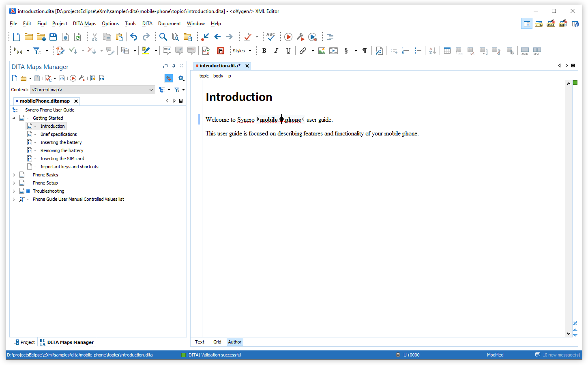Open the Document menu
588x365 pixels.
170,24
